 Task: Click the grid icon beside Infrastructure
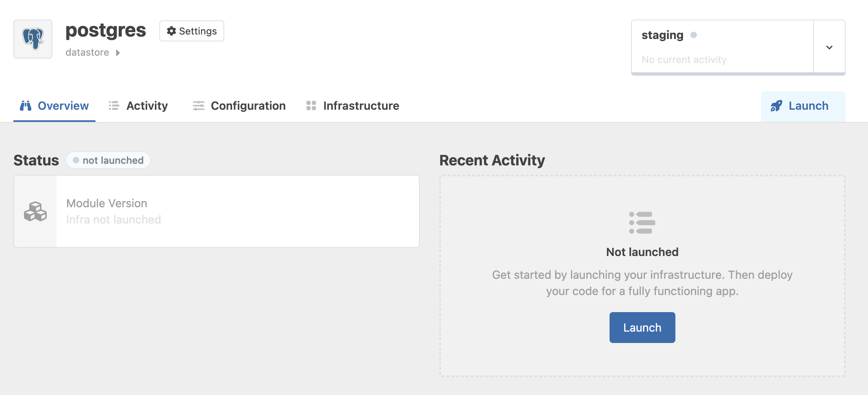click(x=311, y=106)
